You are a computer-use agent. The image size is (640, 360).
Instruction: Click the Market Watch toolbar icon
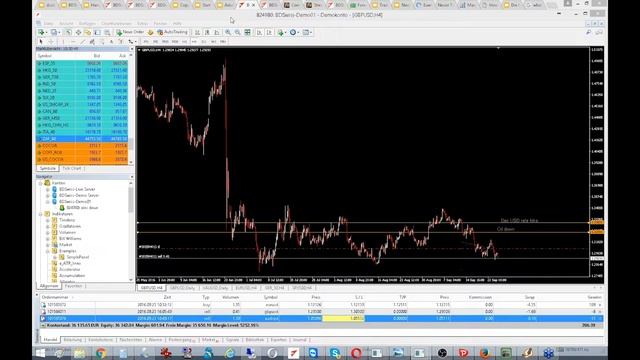[x=68, y=32]
